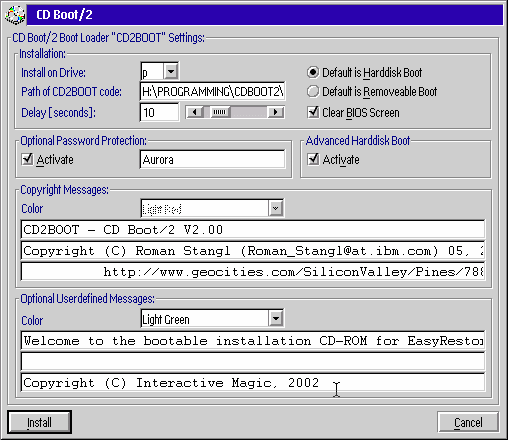Open the Copyright Messages color dropdown
This screenshot has width=508, height=440.
tap(275, 208)
